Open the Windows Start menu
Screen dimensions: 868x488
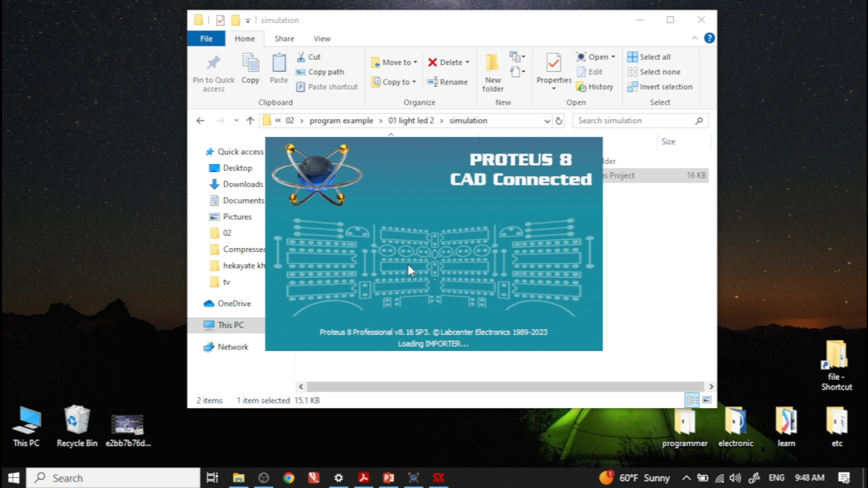click(13, 478)
